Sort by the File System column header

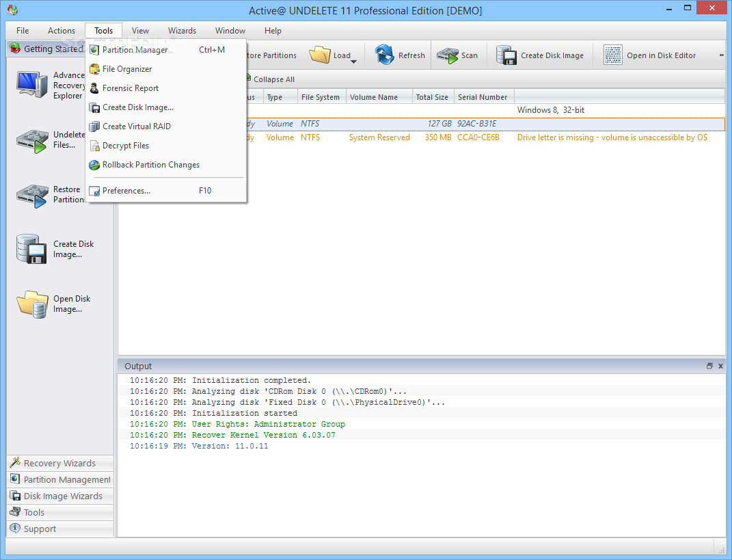click(x=322, y=96)
